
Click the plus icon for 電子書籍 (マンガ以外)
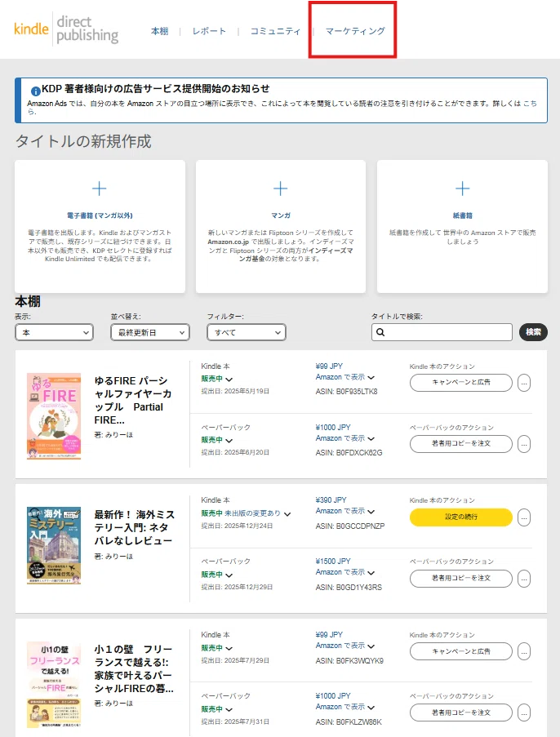[x=100, y=189]
